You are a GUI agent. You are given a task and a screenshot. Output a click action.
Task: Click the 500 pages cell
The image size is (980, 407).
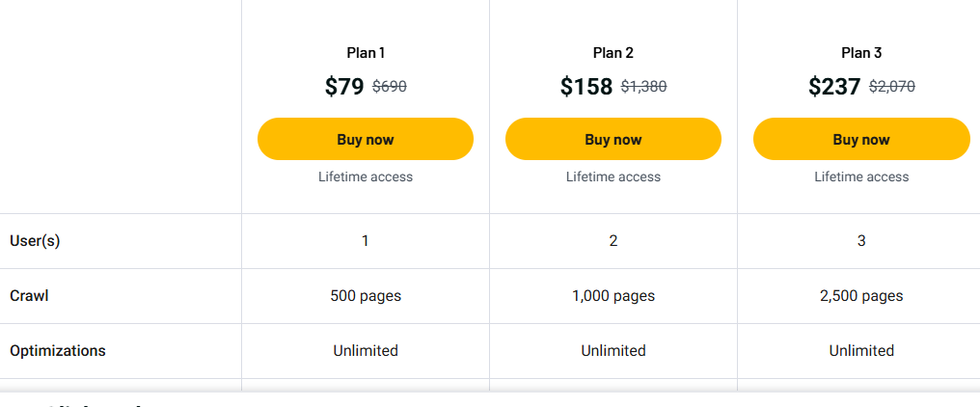pos(366,296)
